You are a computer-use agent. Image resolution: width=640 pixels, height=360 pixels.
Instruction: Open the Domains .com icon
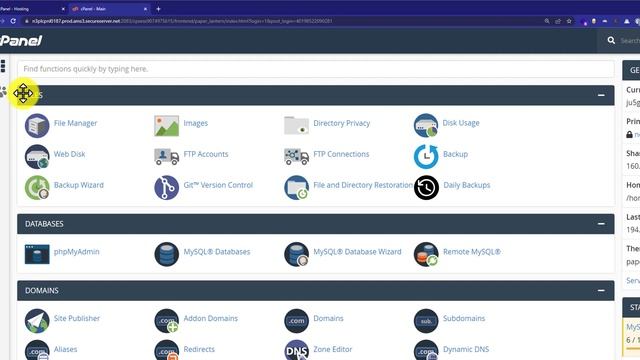(x=296, y=321)
